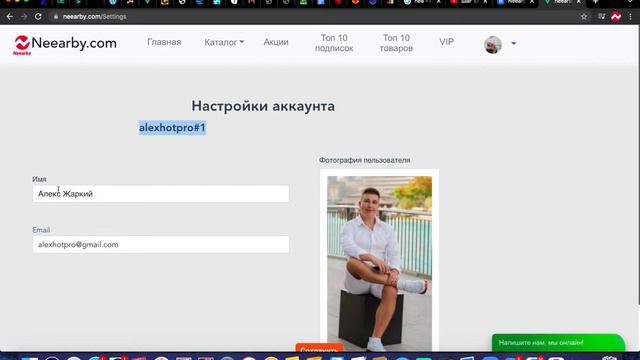Open the Chrome three-dot menu
This screenshot has height=360, width=640.
631,17
